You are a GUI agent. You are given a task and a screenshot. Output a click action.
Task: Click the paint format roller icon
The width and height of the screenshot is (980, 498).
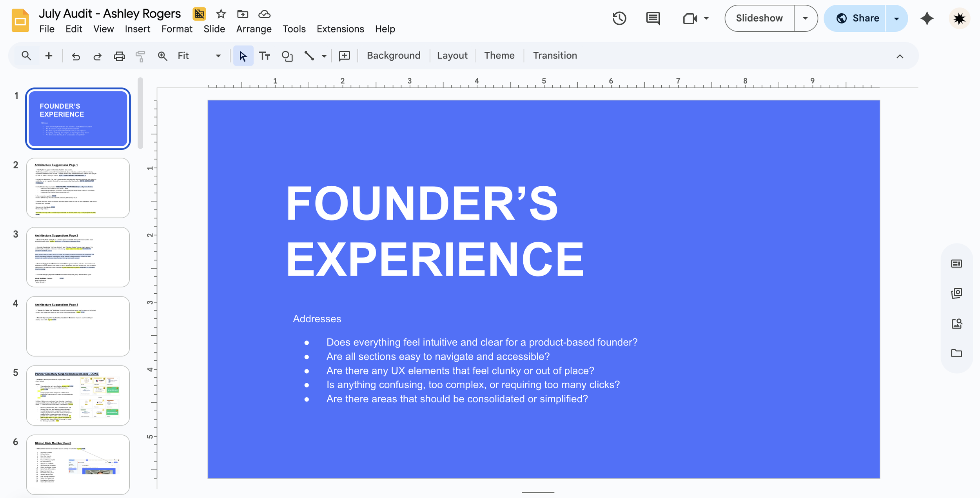(140, 56)
